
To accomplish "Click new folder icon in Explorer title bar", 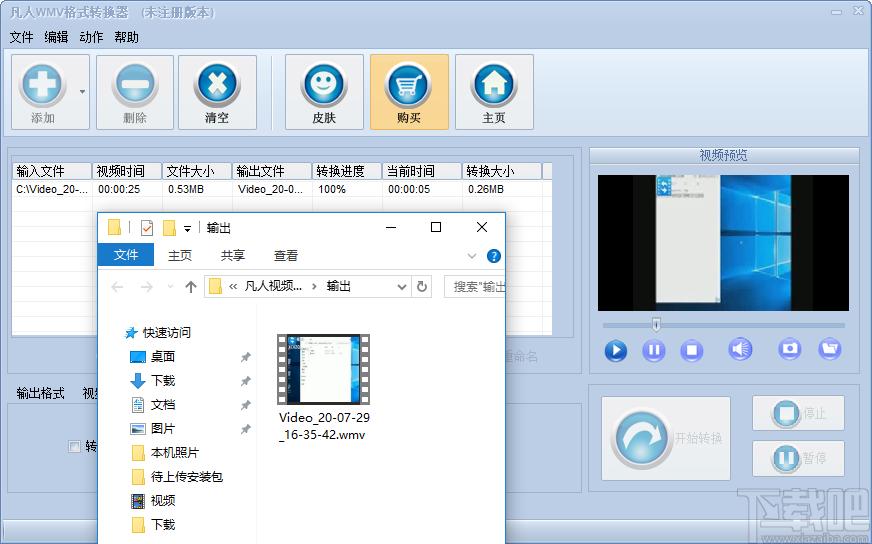I will pyautogui.click(x=169, y=228).
